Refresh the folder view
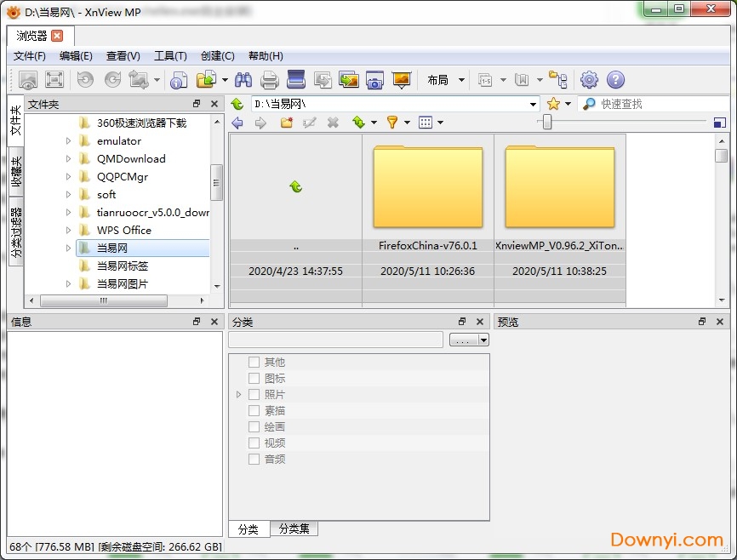The image size is (737, 560). pos(359,122)
